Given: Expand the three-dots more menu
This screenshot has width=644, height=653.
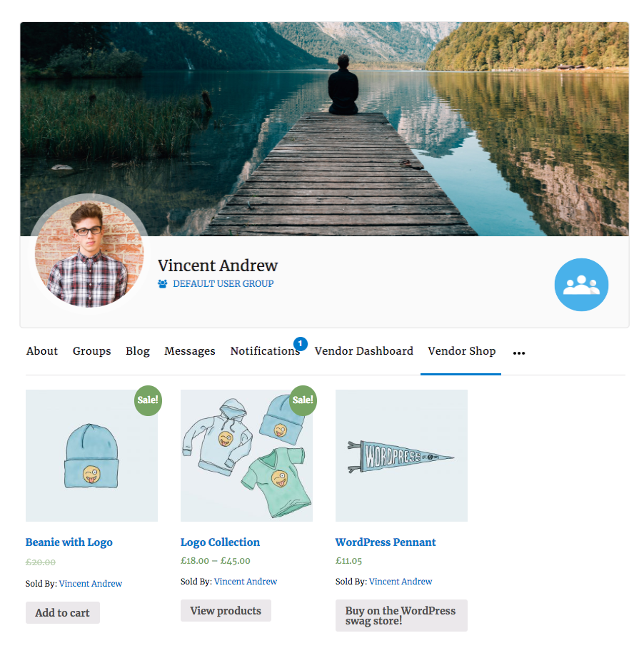Looking at the screenshot, I should click(x=519, y=353).
